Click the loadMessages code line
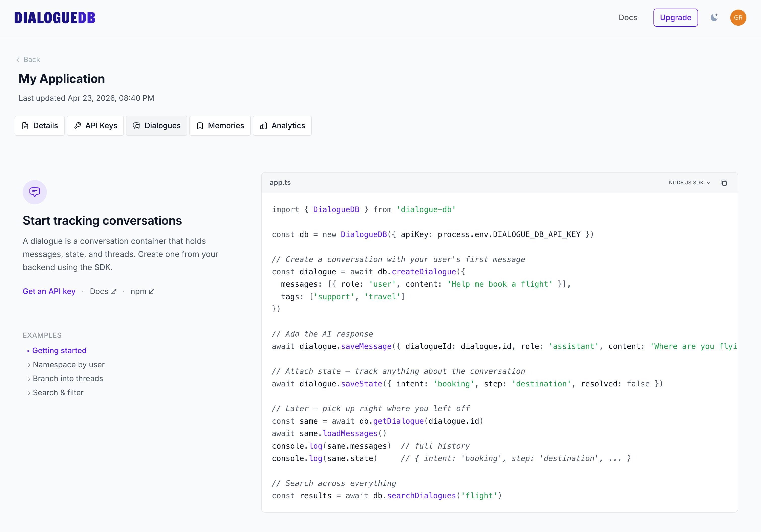The width and height of the screenshot is (761, 532). [x=329, y=434]
